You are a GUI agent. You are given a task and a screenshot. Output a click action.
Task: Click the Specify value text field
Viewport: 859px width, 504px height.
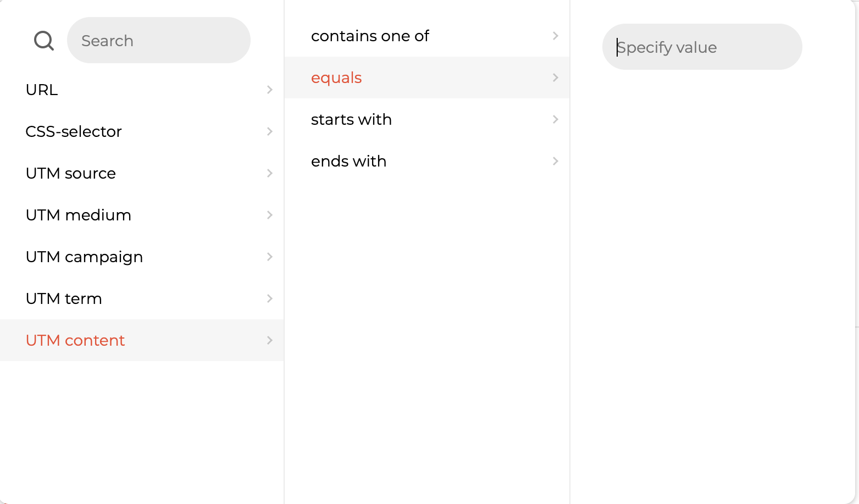(702, 47)
